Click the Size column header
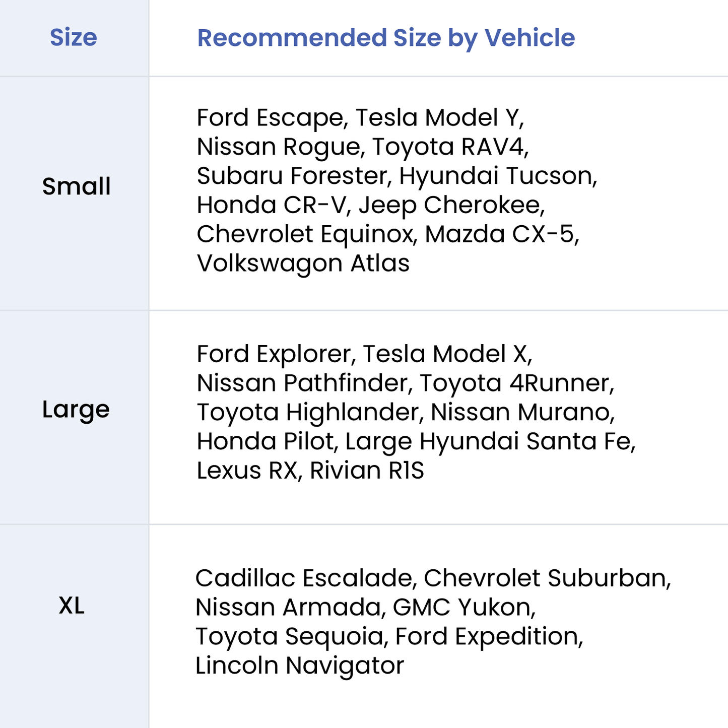 click(x=74, y=38)
